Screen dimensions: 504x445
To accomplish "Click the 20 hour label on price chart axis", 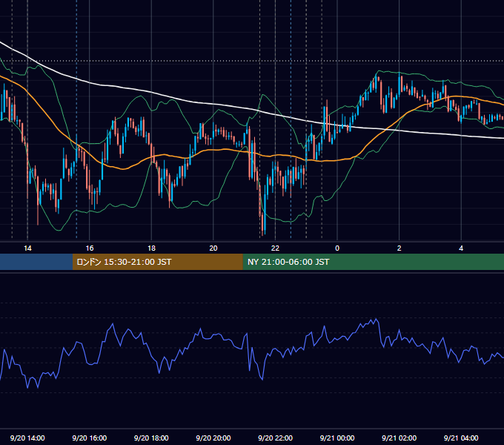I will point(213,248).
